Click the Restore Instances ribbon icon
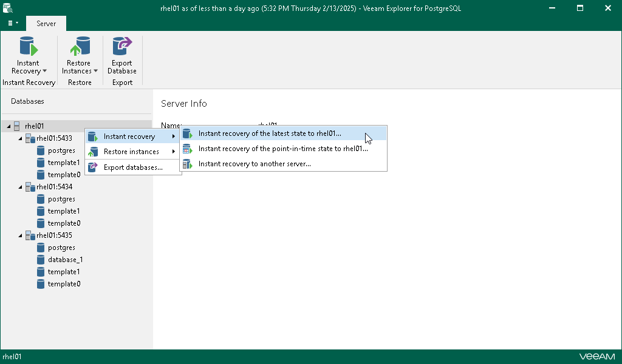This screenshot has height=364, width=622. [80, 46]
